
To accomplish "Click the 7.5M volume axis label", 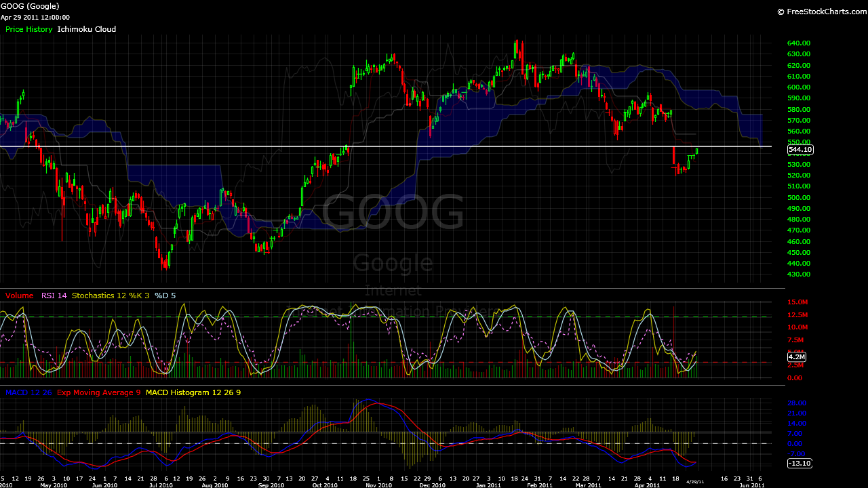I will click(x=795, y=340).
